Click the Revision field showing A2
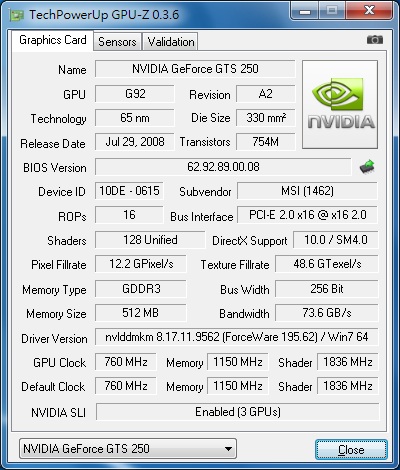The height and width of the screenshot is (470, 400). pyautogui.click(x=266, y=94)
